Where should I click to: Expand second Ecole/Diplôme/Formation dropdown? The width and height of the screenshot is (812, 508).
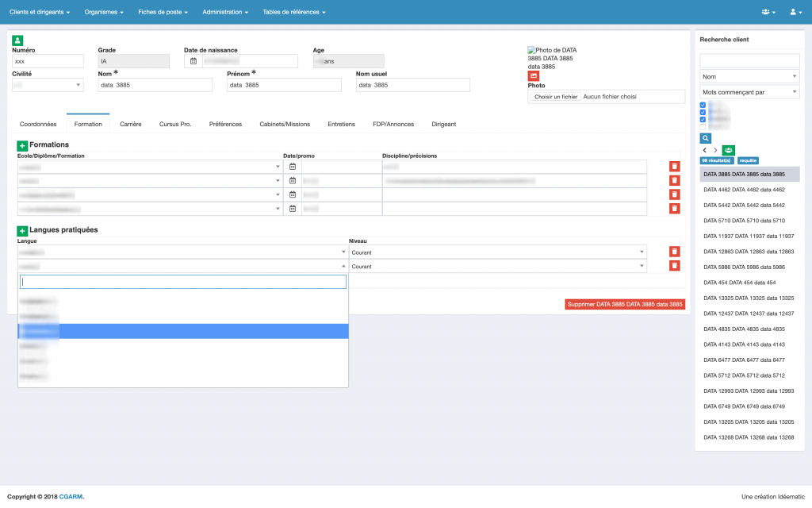click(x=150, y=180)
